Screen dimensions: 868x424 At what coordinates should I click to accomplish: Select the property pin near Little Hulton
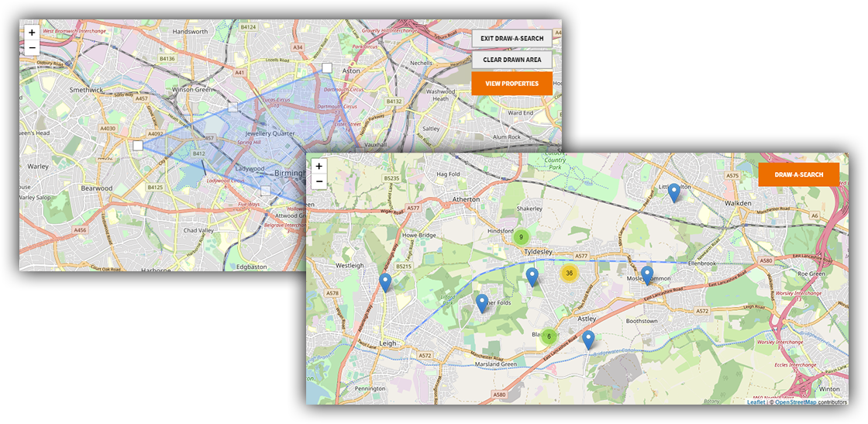(x=673, y=193)
